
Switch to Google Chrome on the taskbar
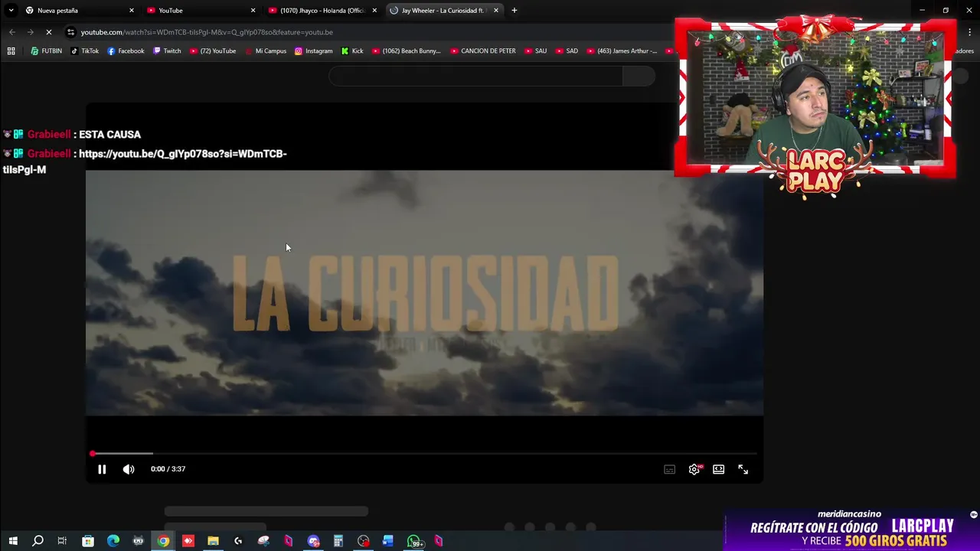[x=163, y=541]
